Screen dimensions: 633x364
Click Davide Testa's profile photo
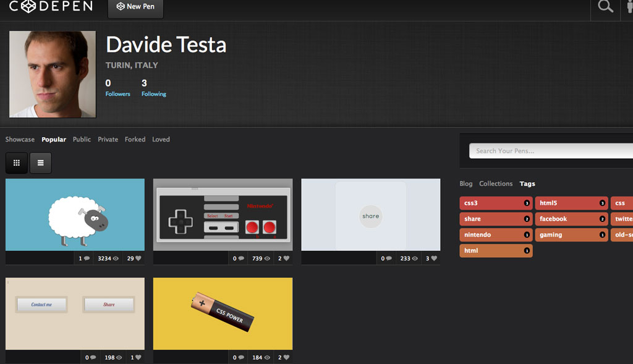coord(53,74)
